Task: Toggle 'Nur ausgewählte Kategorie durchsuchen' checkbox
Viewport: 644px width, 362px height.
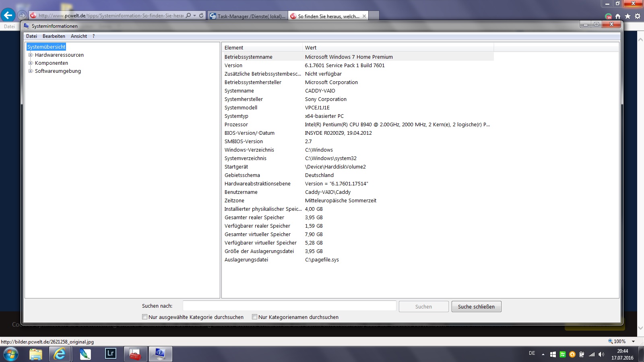Action: pyautogui.click(x=144, y=317)
